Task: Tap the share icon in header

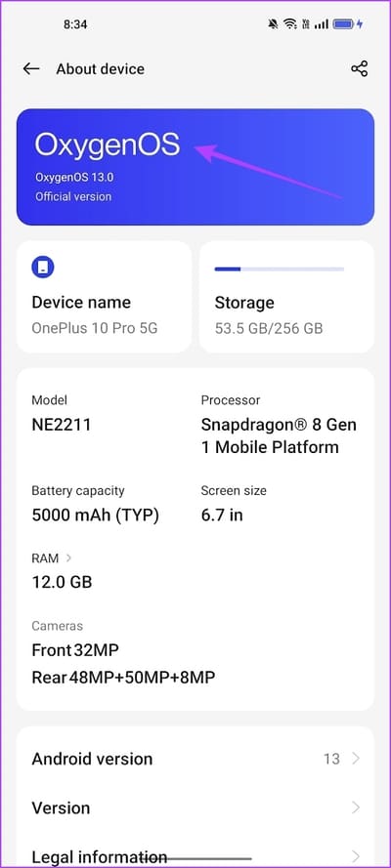Action: click(x=359, y=68)
